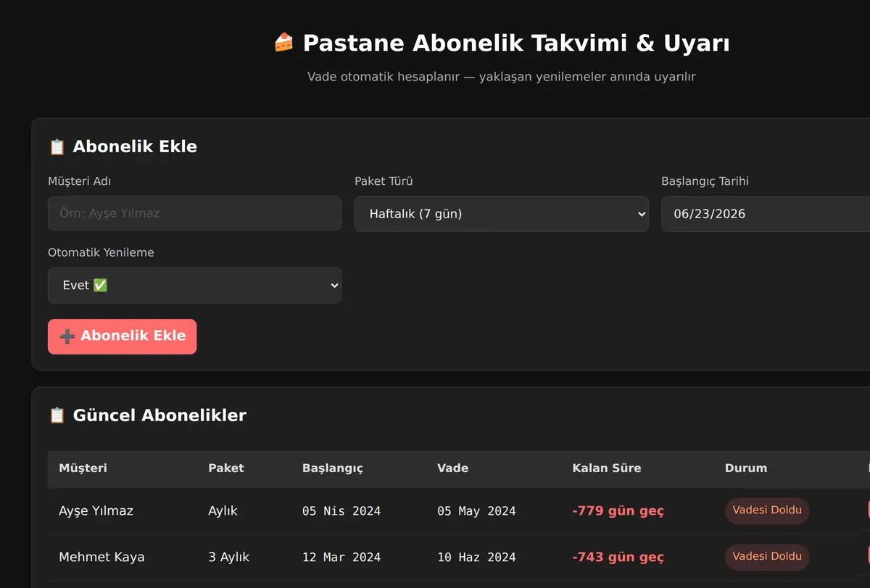Screen dimensions: 870x588
Task: Open the Otomatik Yenileme dropdown showing Evet
Action: tap(194, 286)
